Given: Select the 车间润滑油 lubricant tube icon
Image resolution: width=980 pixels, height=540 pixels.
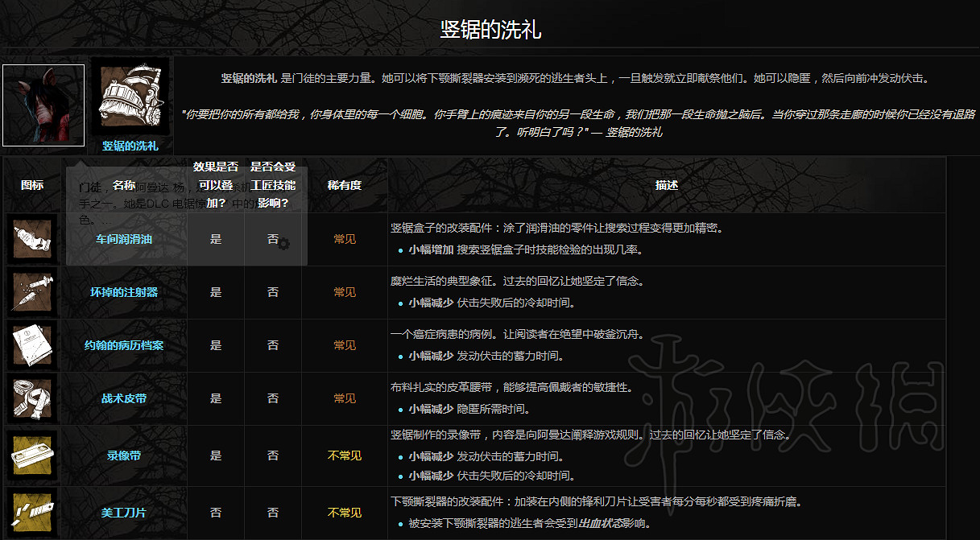Looking at the screenshot, I should 31,239.
